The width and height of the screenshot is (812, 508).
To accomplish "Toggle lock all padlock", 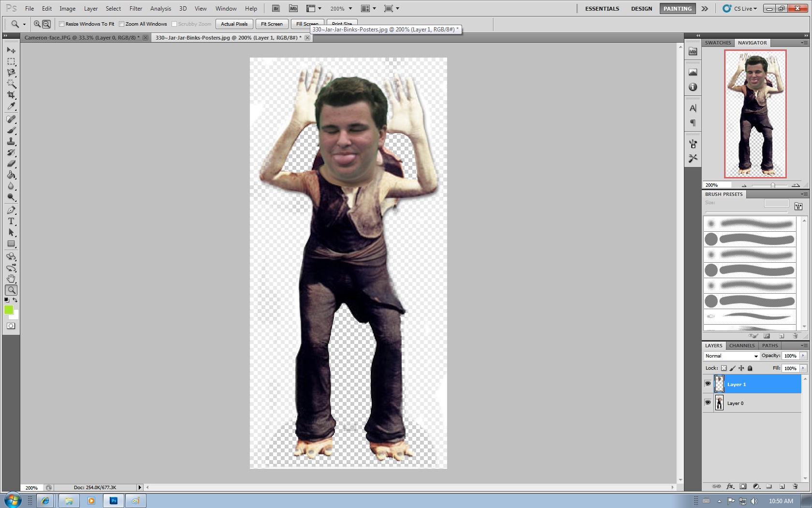I will click(x=750, y=368).
